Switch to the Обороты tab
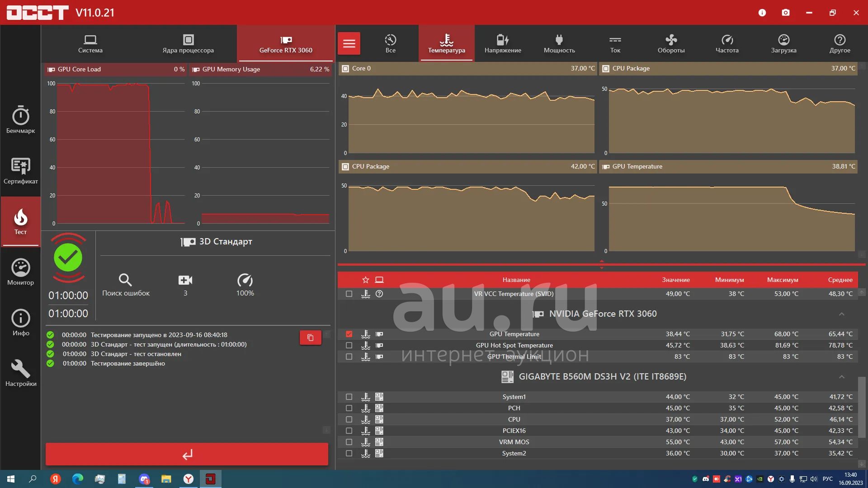The width and height of the screenshot is (868, 488). click(x=671, y=44)
